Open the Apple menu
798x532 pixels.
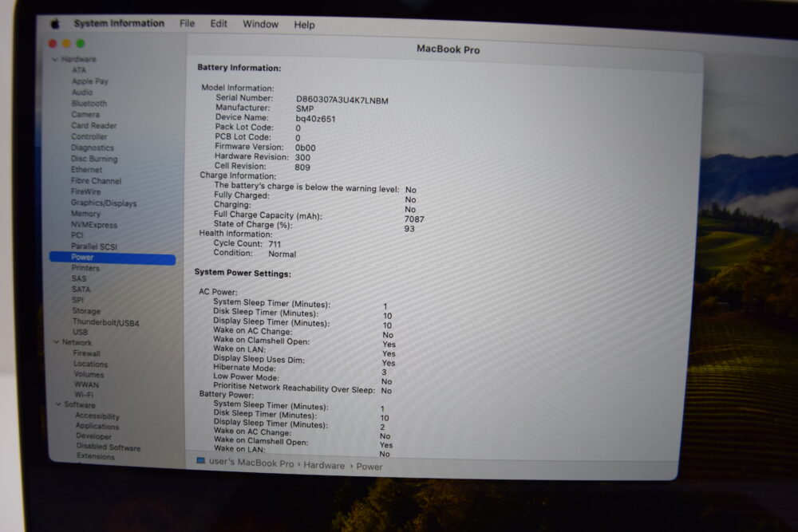coord(56,23)
